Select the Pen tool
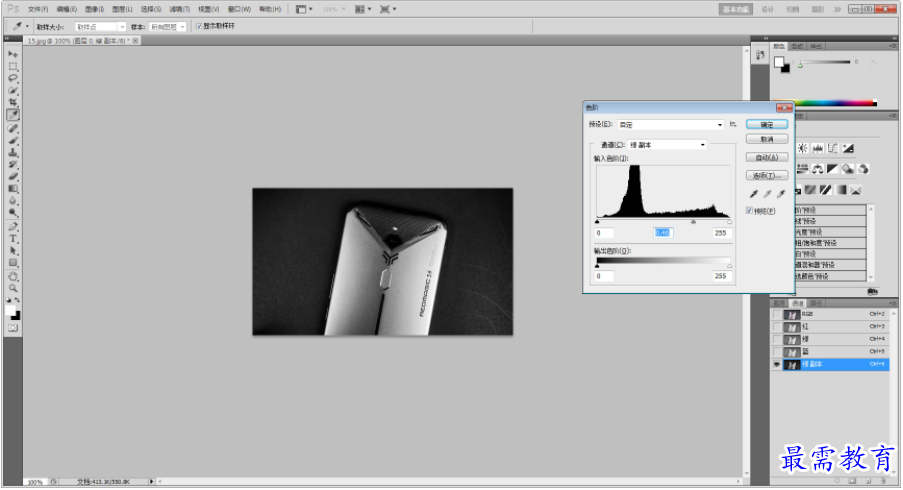The image size is (903, 490). coord(13,226)
